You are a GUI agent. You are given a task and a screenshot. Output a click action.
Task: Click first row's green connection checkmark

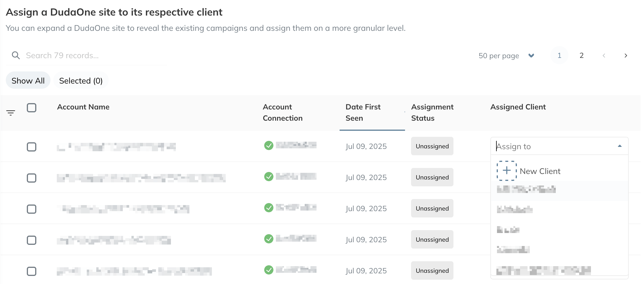click(x=269, y=145)
